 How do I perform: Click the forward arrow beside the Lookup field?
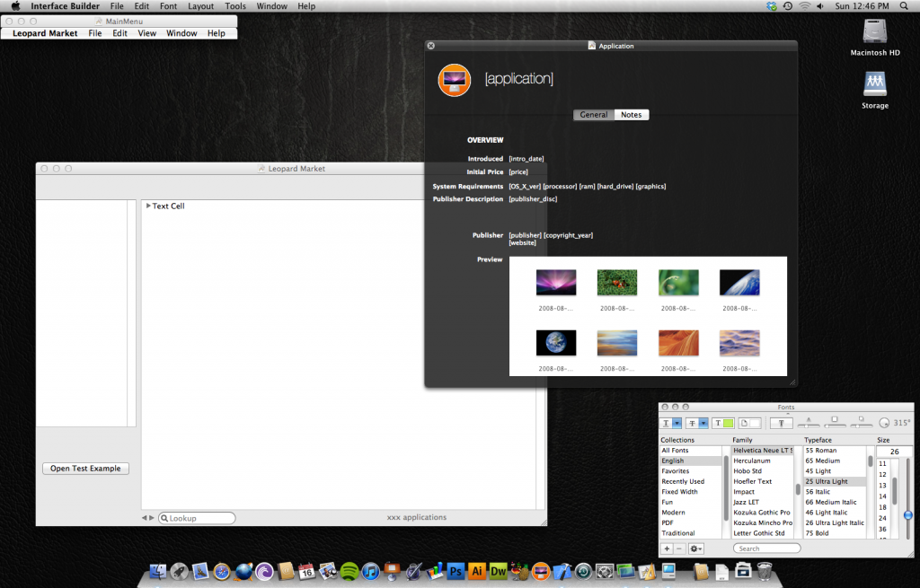point(151,518)
